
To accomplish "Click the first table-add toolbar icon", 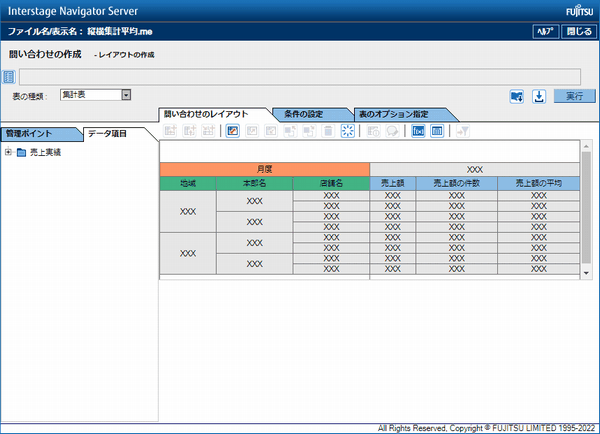I will coord(170,131).
